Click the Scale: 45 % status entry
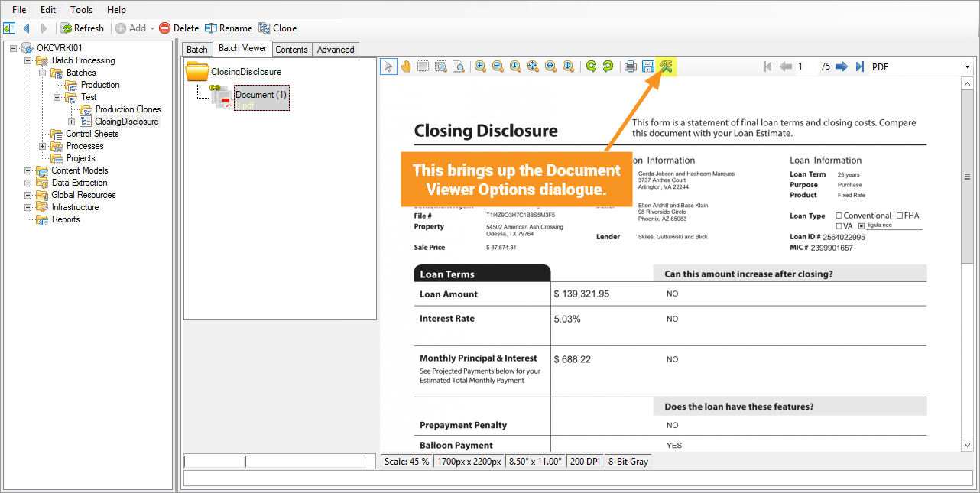980x493 pixels. [407, 461]
